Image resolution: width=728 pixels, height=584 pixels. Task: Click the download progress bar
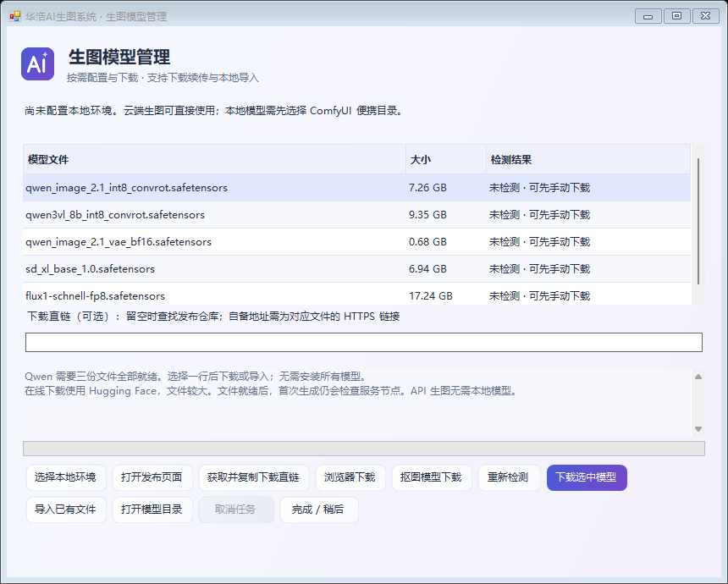[x=363, y=449]
